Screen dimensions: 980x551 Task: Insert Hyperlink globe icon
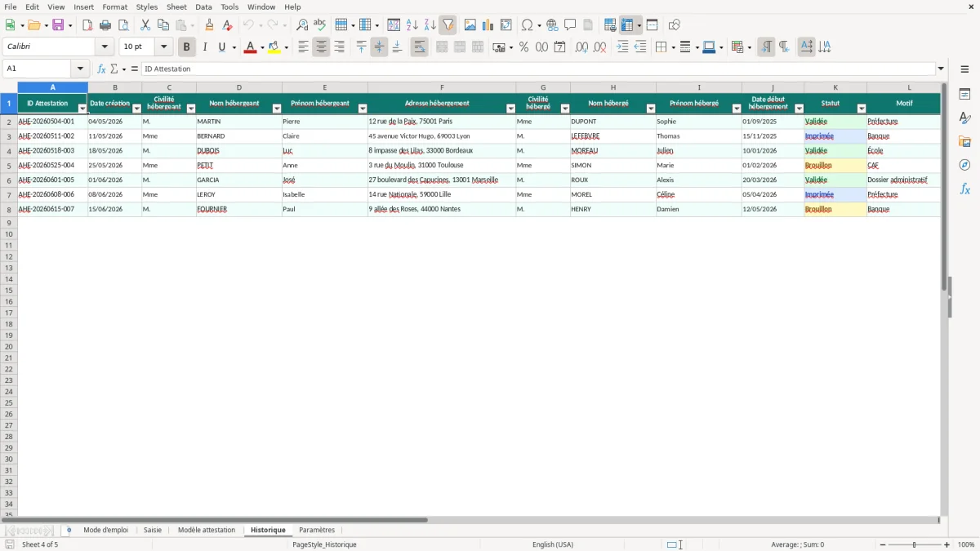(x=552, y=25)
